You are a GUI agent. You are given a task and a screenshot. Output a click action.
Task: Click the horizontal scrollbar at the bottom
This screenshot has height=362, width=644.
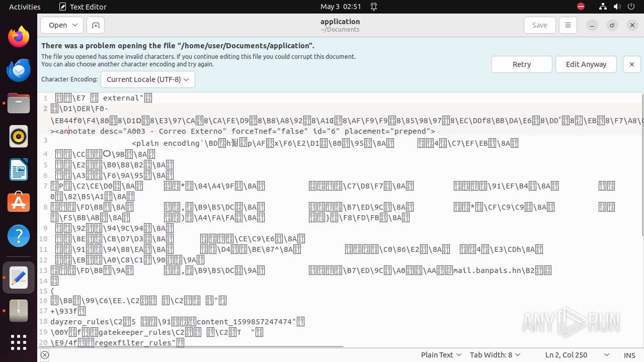coord(192,346)
